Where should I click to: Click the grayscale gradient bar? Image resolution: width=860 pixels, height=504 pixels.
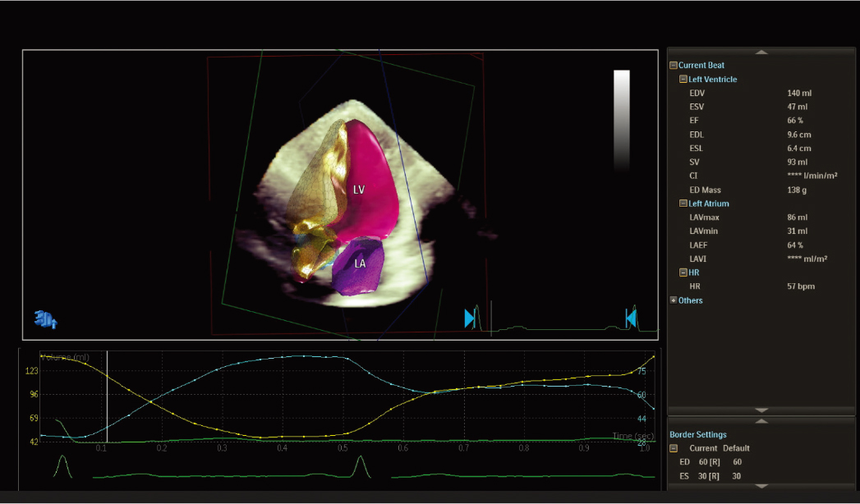(622, 120)
